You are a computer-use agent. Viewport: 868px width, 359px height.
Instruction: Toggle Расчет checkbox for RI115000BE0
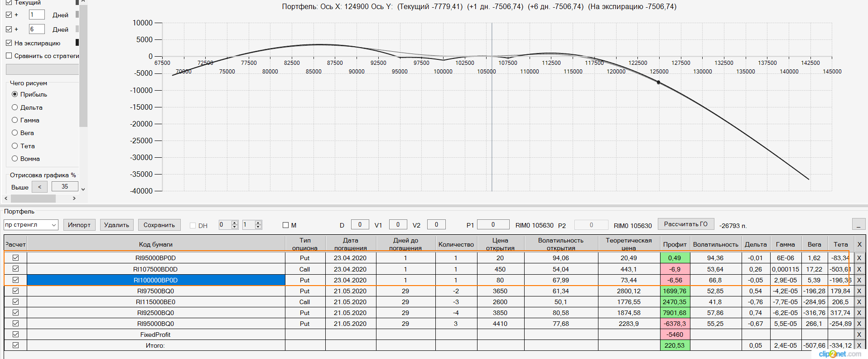(15, 302)
